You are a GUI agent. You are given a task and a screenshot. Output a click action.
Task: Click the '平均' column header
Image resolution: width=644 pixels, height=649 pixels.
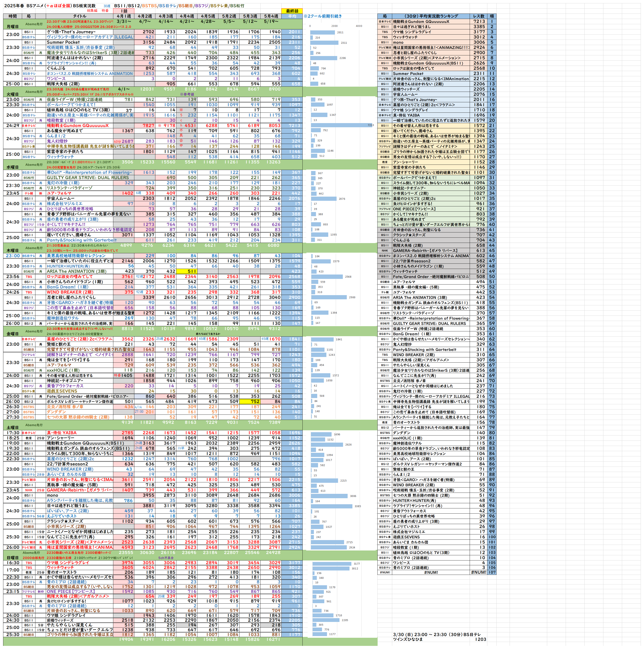(x=292, y=16)
